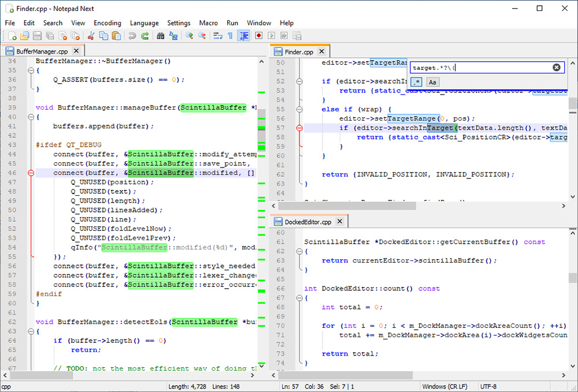
Task: Activate the DockedEditor.cpp tab
Action: click(308, 222)
